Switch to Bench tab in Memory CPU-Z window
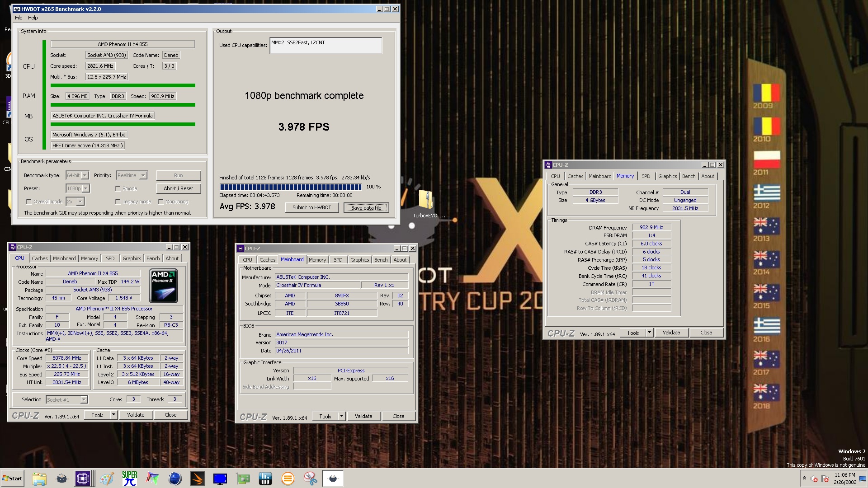Screen dimensions: 868x488 coord(689,176)
